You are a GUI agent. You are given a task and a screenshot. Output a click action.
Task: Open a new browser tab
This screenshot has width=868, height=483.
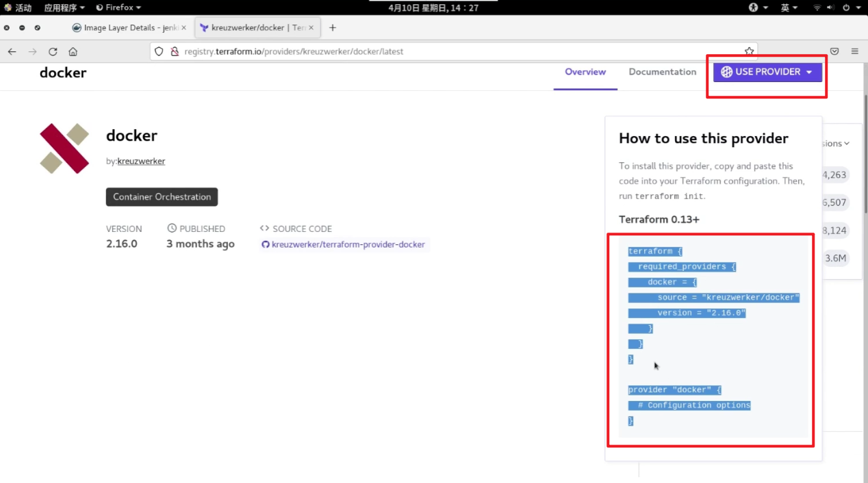333,28
